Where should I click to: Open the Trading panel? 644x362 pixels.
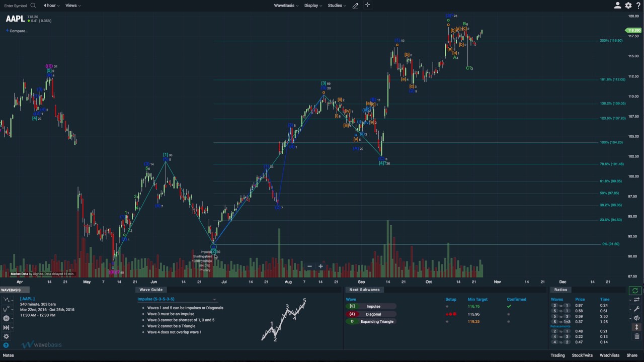pyautogui.click(x=557, y=355)
